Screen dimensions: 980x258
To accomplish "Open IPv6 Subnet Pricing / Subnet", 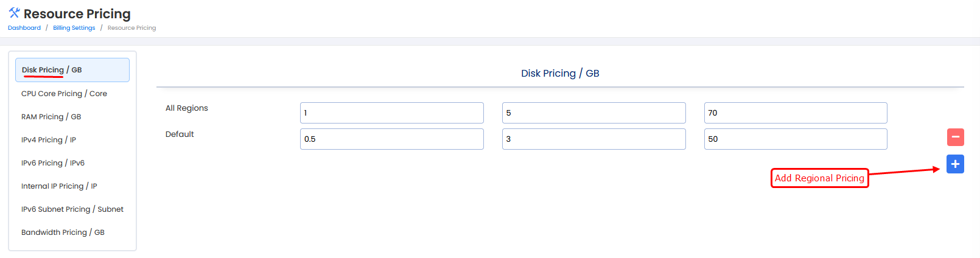I will (72, 209).
